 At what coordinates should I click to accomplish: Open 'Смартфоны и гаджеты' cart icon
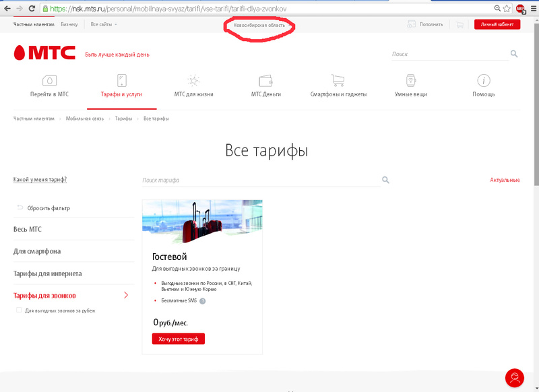coord(338,81)
